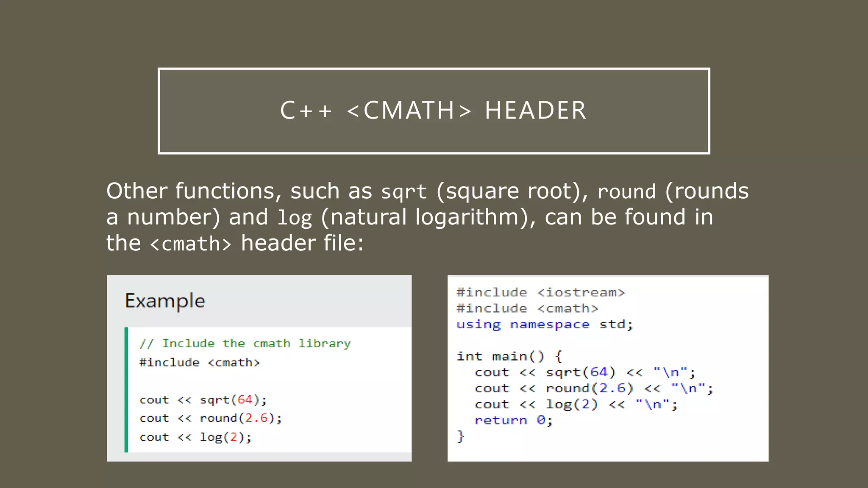Click the 'cout << sqrt(64);' line
Image resolution: width=868 pixels, height=488 pixels.
click(x=203, y=400)
